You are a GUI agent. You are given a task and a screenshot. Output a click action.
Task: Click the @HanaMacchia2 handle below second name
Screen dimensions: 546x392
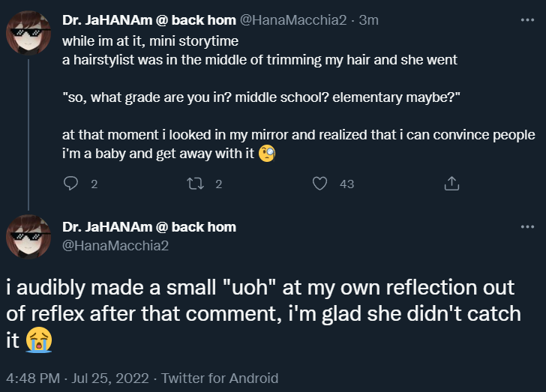click(116, 245)
